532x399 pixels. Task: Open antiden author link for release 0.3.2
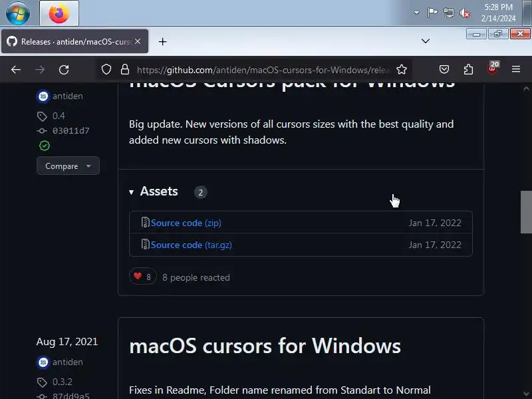[x=68, y=362]
